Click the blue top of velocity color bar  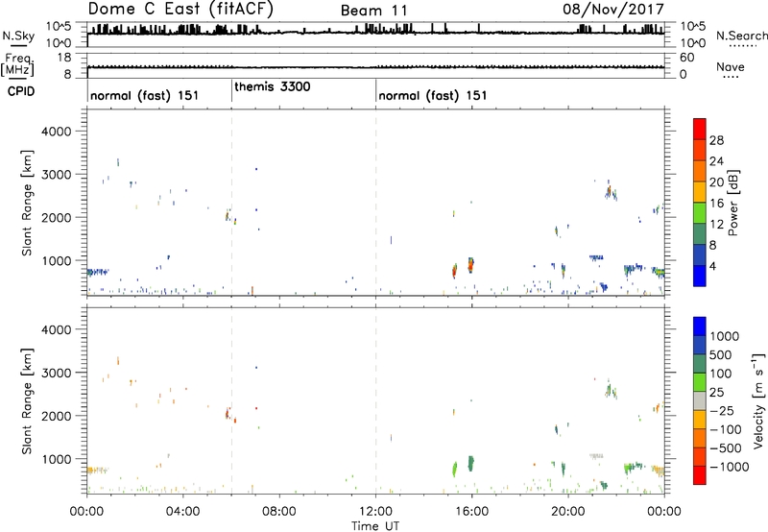coord(700,326)
